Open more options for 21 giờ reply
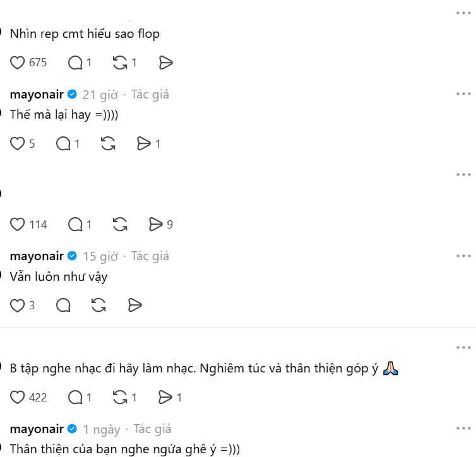 [x=463, y=94]
